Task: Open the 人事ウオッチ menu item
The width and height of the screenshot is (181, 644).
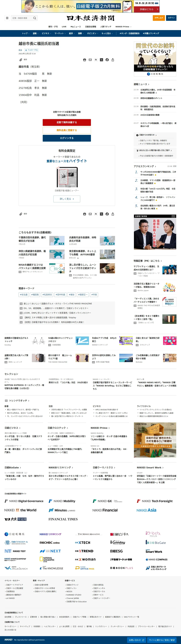Action: pyautogui.click(x=106, y=26)
